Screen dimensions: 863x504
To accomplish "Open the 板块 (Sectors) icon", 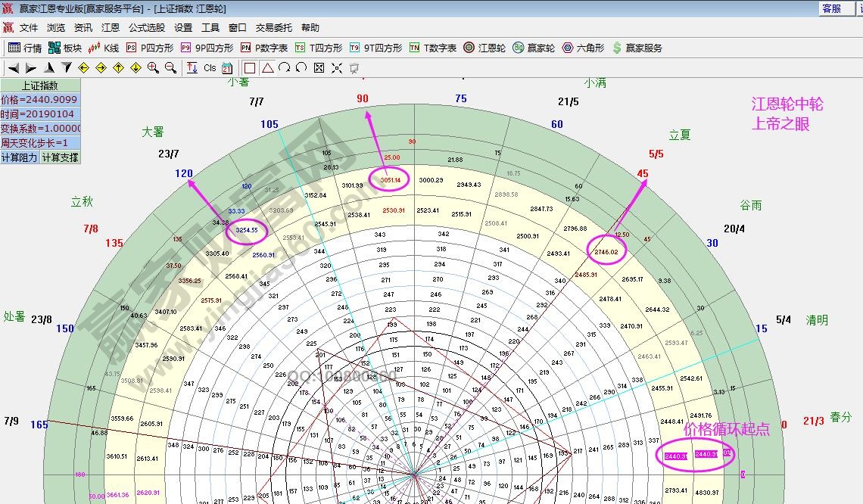I will [53, 47].
